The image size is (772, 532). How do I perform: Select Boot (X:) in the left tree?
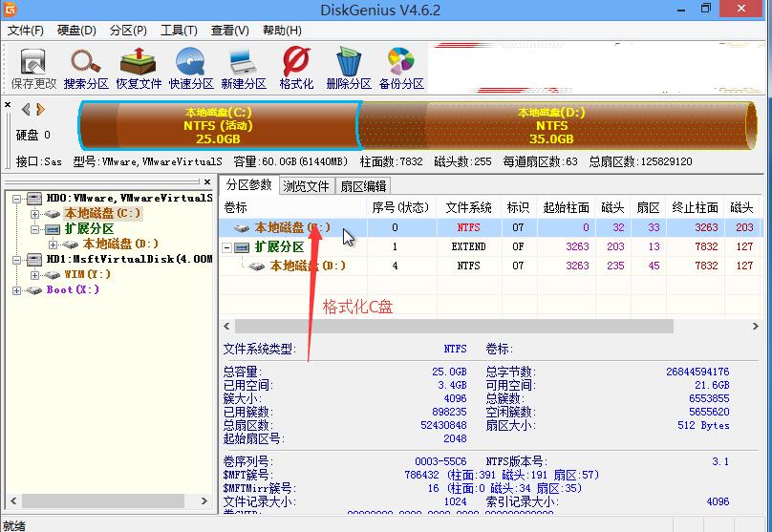[73, 289]
